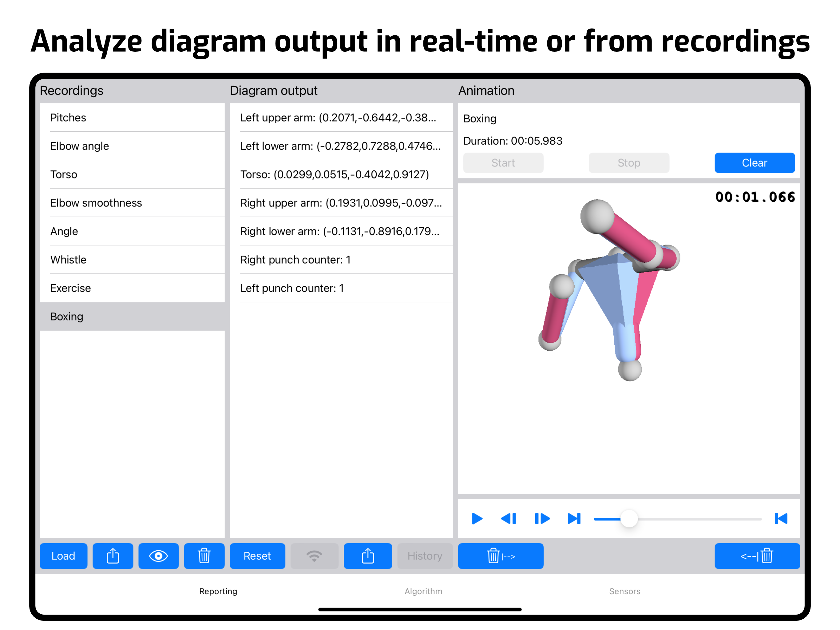Open the History button
Image resolution: width=840 pixels, height=630 pixels.
pos(425,556)
